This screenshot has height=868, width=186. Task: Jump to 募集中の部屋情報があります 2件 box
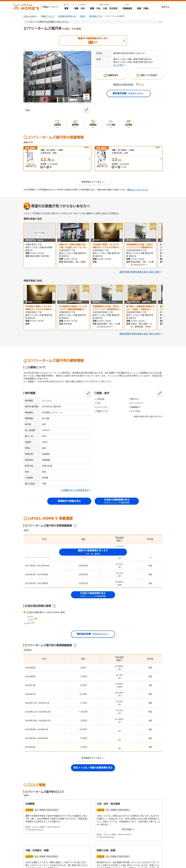93,41
